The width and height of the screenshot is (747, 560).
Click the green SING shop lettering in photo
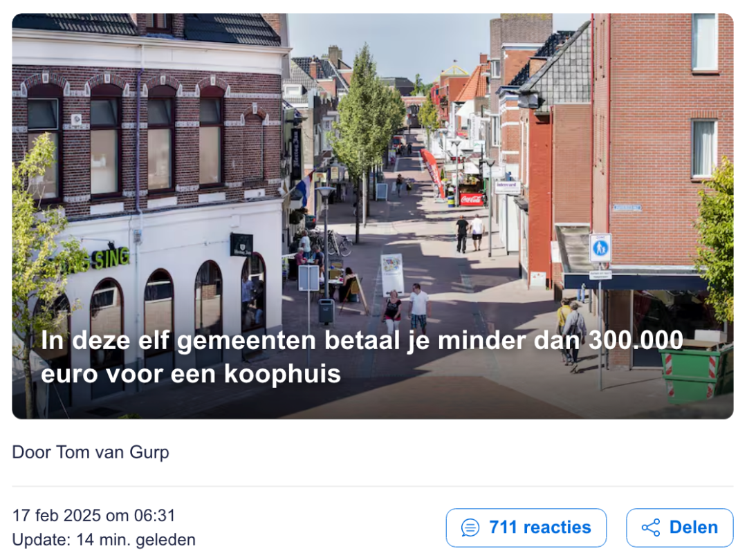pyautogui.click(x=111, y=258)
